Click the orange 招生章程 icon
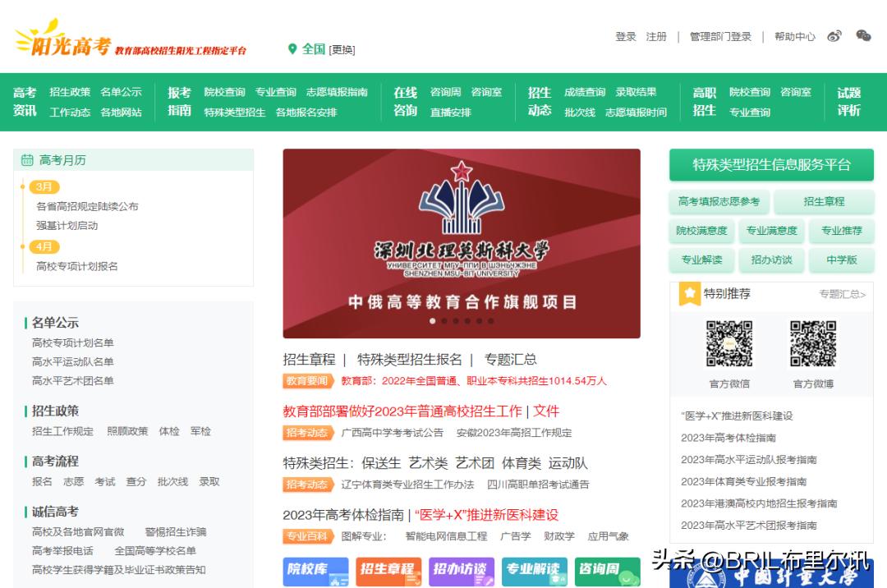The width and height of the screenshot is (887, 588). (x=388, y=572)
